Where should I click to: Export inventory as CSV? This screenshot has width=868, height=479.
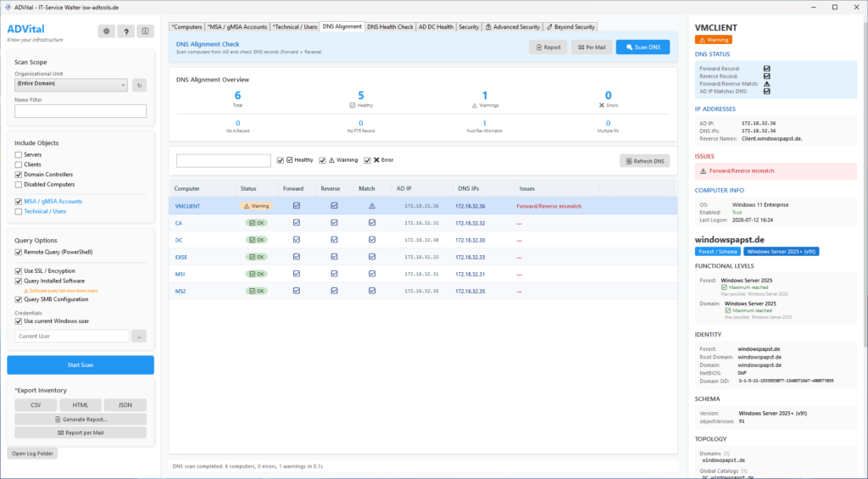coord(36,404)
